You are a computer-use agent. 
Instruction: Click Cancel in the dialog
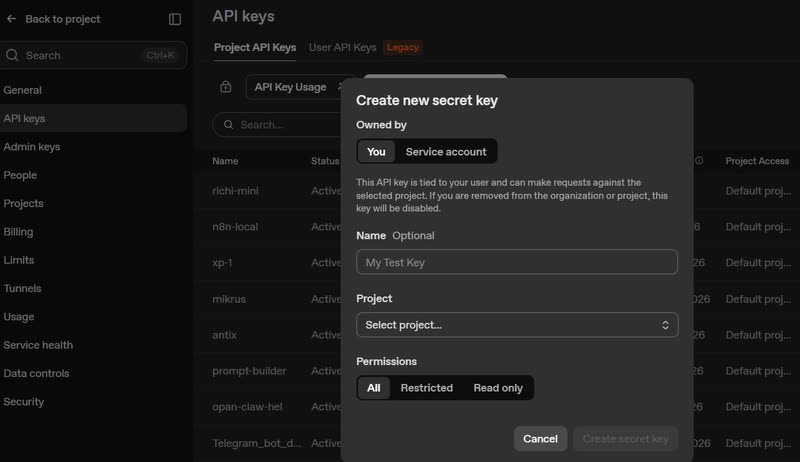click(x=540, y=439)
